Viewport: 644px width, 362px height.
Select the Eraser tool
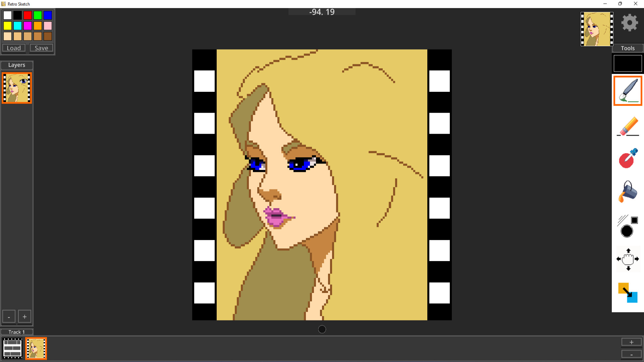click(628, 126)
